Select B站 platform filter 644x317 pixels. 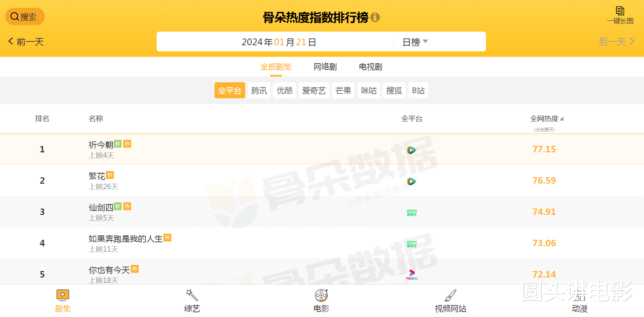(x=418, y=90)
